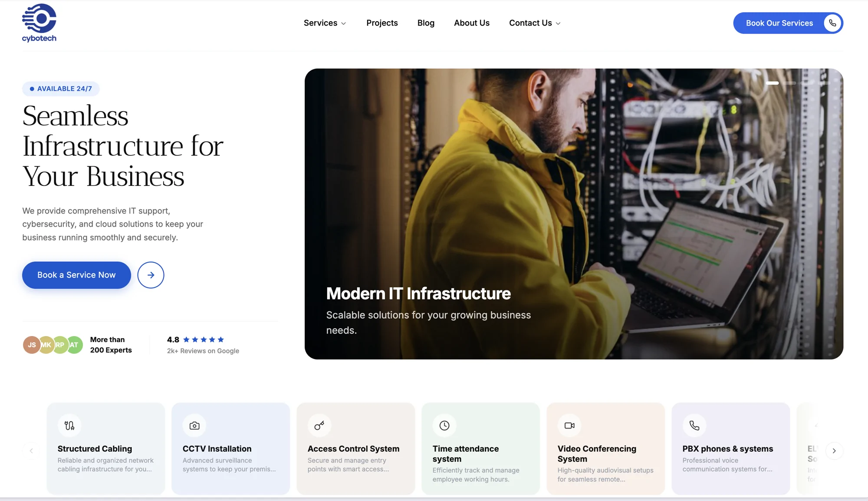The width and height of the screenshot is (868, 501).
Task: Click the Seamless Infrastructure headline
Action: pos(123,146)
